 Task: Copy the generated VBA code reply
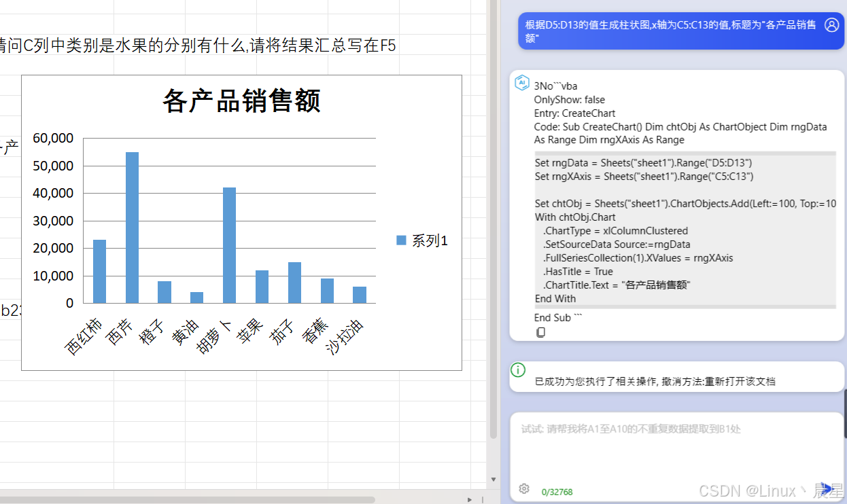(540, 332)
